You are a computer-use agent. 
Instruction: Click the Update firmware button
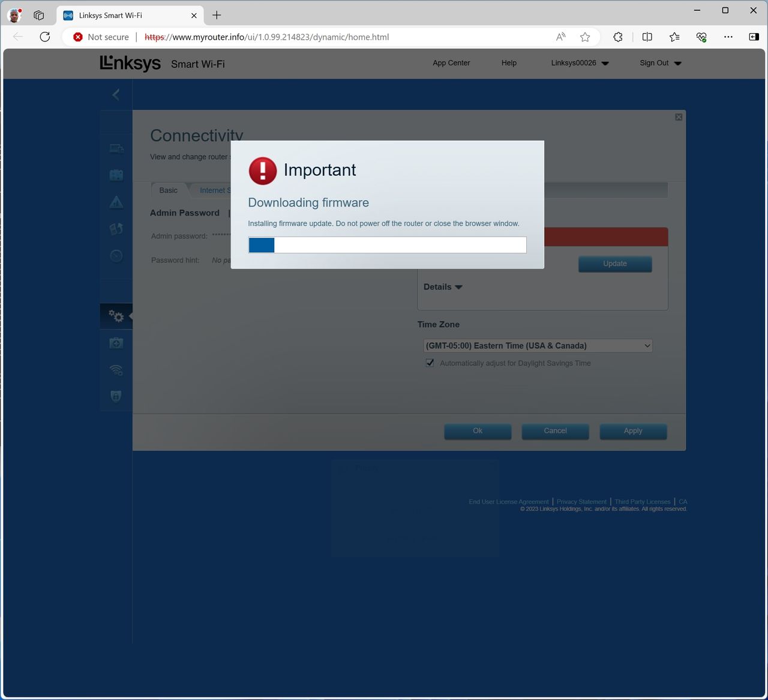[x=615, y=264]
